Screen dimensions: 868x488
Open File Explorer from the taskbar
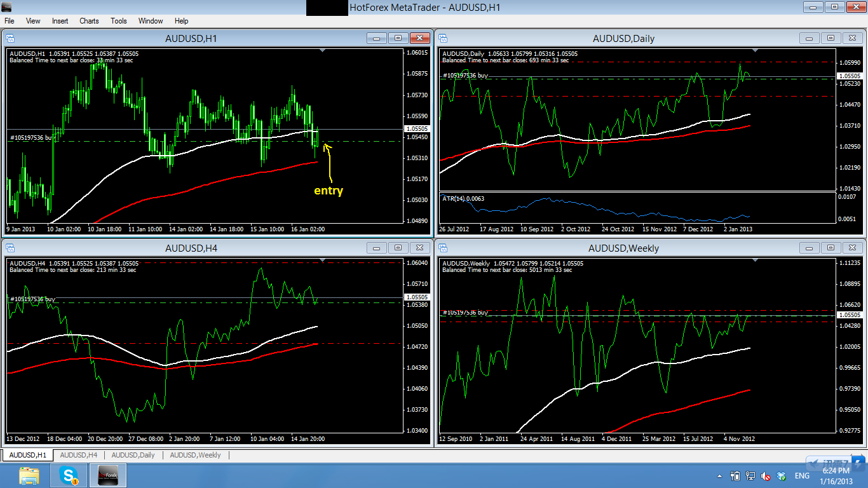pyautogui.click(x=29, y=475)
